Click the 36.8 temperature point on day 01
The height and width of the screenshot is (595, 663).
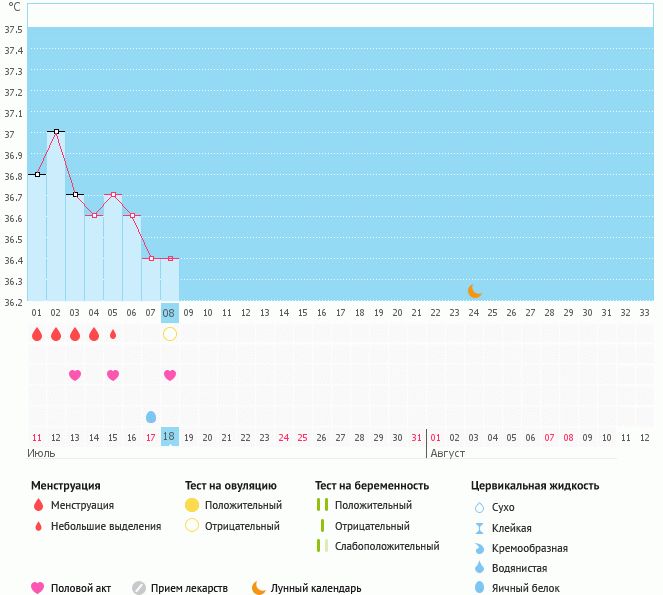click(x=37, y=174)
